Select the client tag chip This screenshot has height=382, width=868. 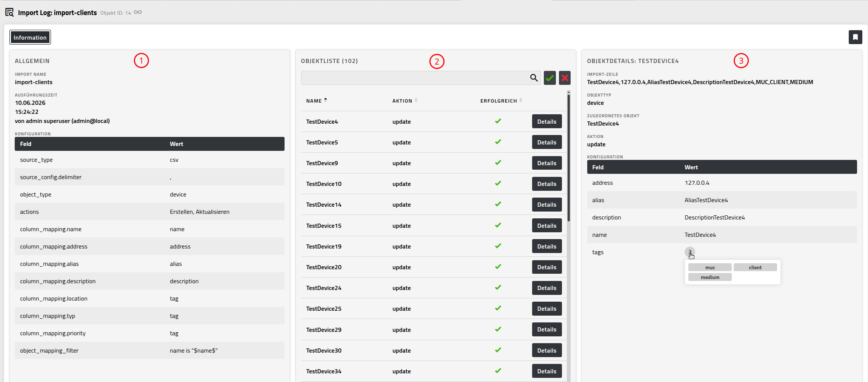click(755, 267)
